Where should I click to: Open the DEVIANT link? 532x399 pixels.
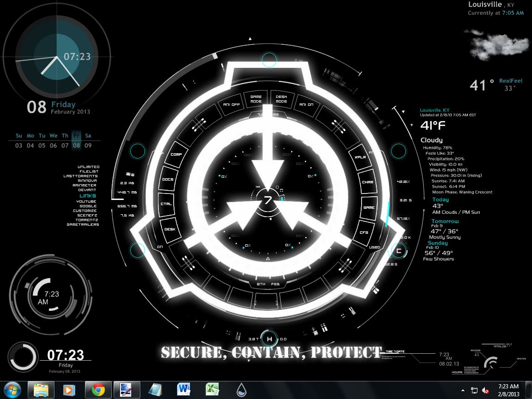click(87, 190)
